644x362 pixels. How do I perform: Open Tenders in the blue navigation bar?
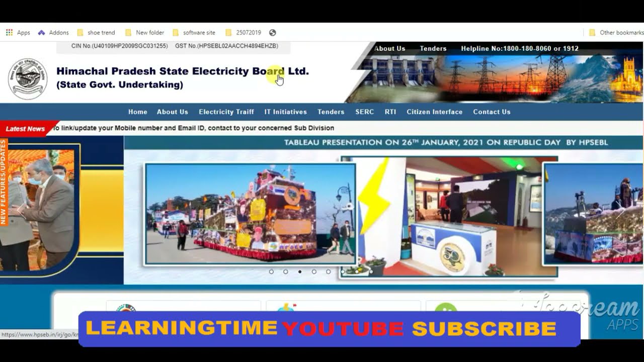pyautogui.click(x=331, y=112)
